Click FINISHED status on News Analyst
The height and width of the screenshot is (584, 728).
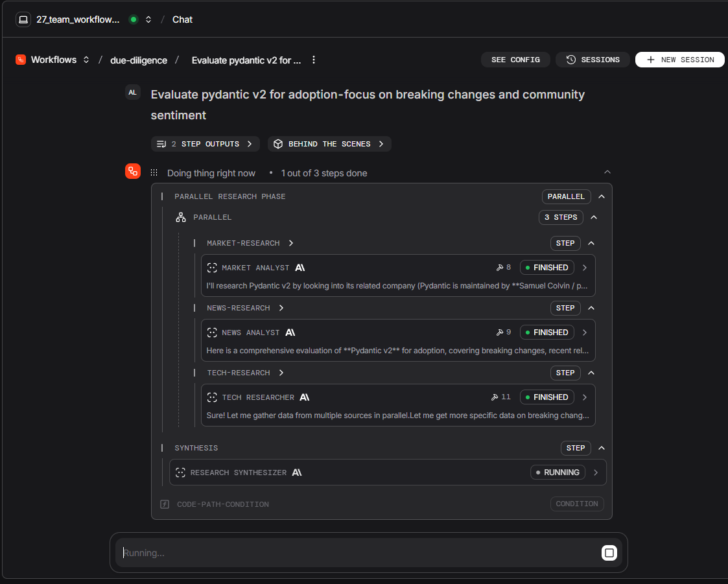click(x=547, y=333)
